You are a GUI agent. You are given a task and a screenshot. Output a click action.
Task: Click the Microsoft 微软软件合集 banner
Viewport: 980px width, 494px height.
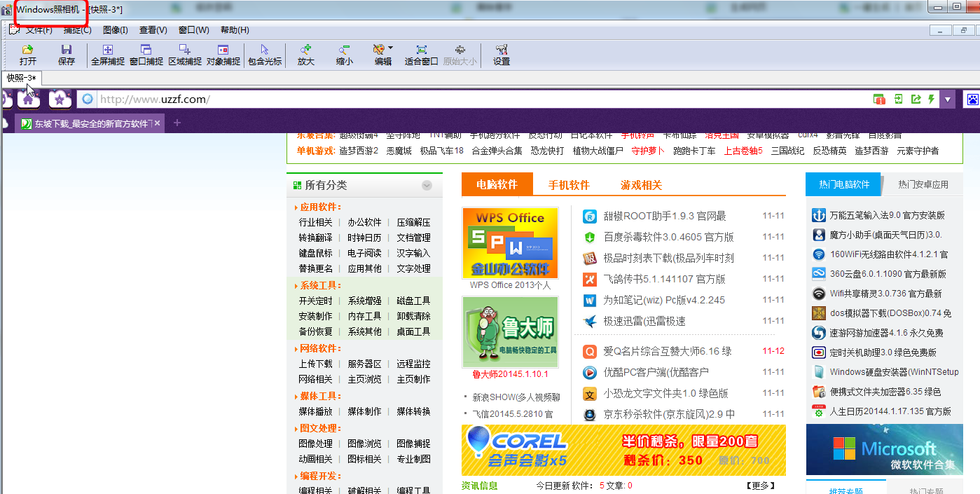(884, 450)
